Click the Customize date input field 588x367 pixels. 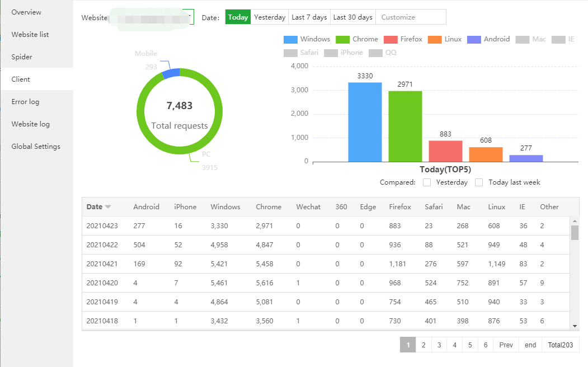point(411,17)
